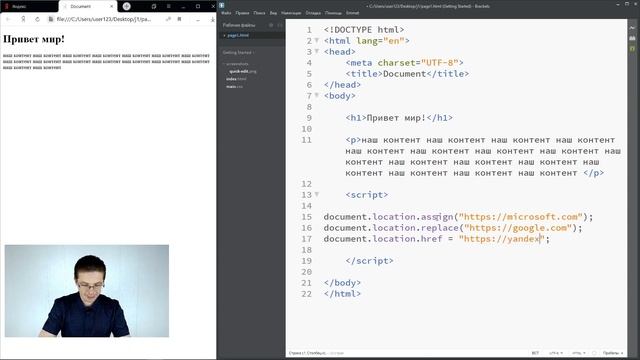The height and width of the screenshot is (360, 640).
Task: Click the browser tab overview icon
Action: pos(154,6)
